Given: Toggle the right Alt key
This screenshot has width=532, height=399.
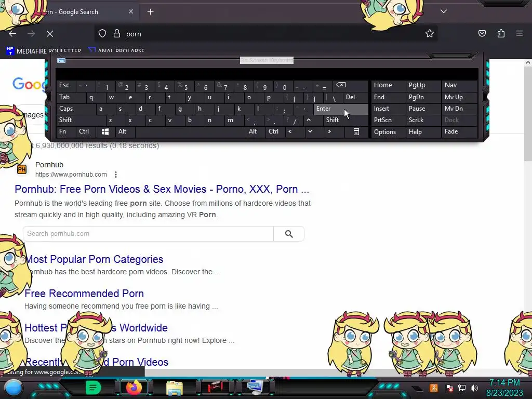Looking at the screenshot, I should click(255, 131).
